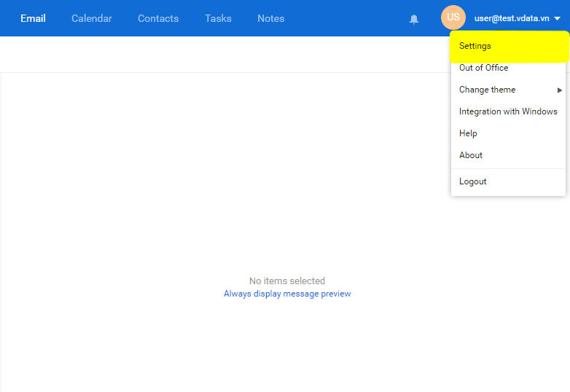Open the Tasks tab
This screenshot has height=392, width=570.
pos(218,18)
